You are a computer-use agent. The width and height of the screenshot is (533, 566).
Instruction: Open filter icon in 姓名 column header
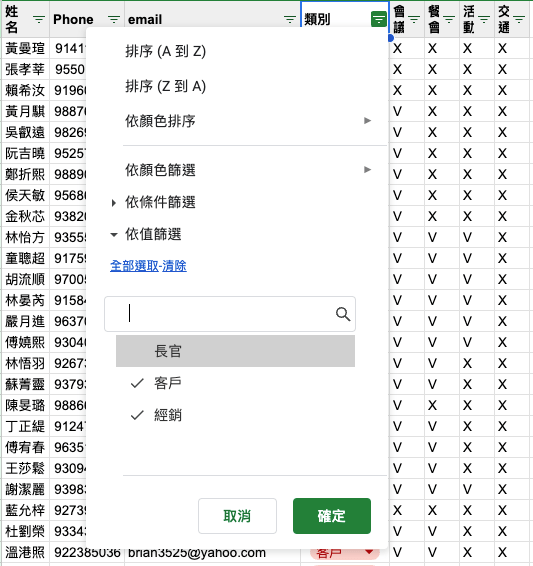point(39,19)
